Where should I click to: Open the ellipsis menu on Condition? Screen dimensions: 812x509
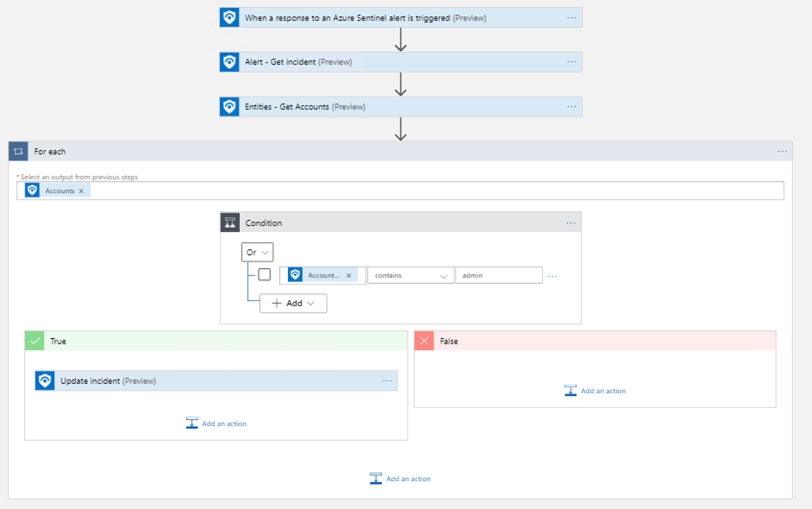click(x=571, y=223)
